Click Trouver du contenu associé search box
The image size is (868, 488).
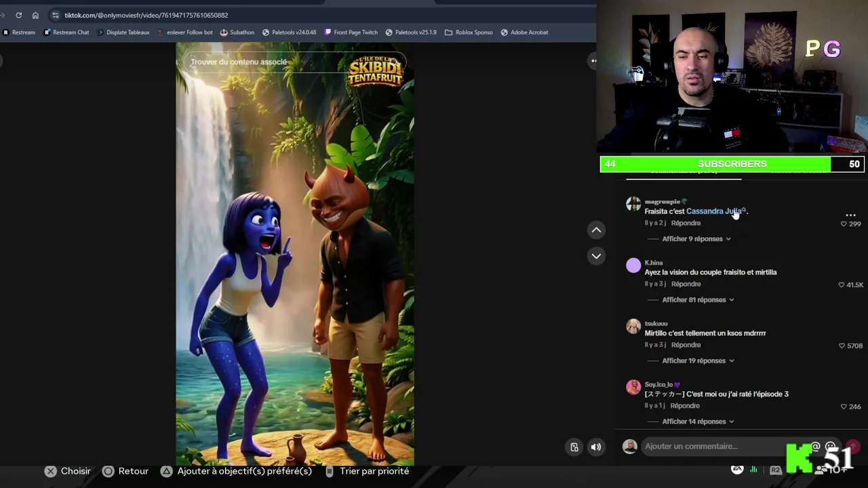pos(294,62)
